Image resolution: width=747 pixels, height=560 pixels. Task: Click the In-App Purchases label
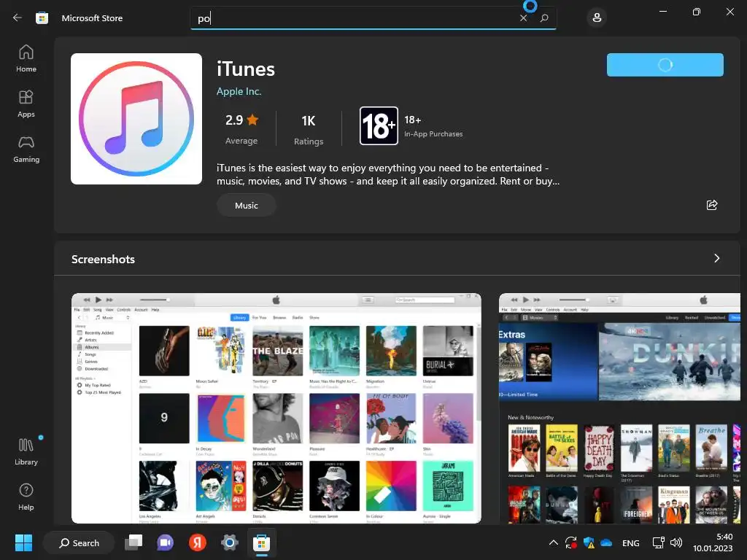(x=433, y=134)
